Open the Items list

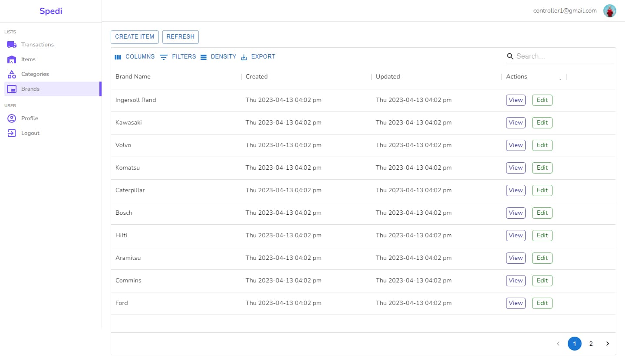pyautogui.click(x=52, y=59)
